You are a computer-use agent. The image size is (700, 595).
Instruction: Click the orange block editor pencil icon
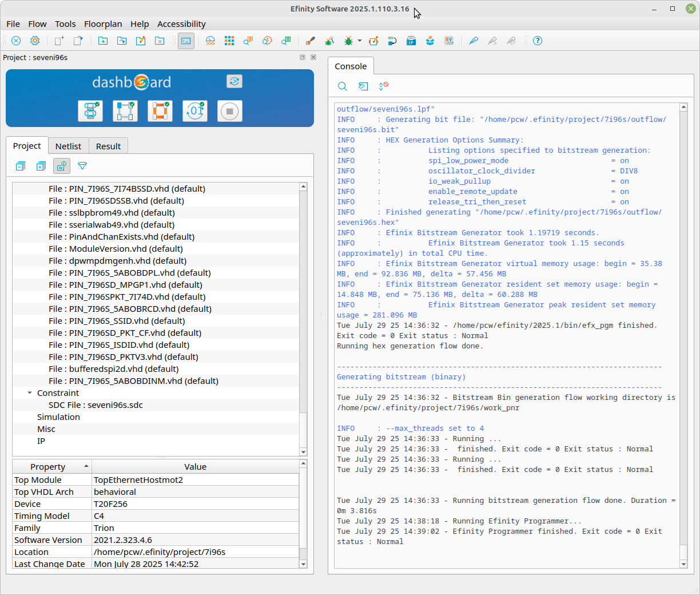click(x=373, y=41)
